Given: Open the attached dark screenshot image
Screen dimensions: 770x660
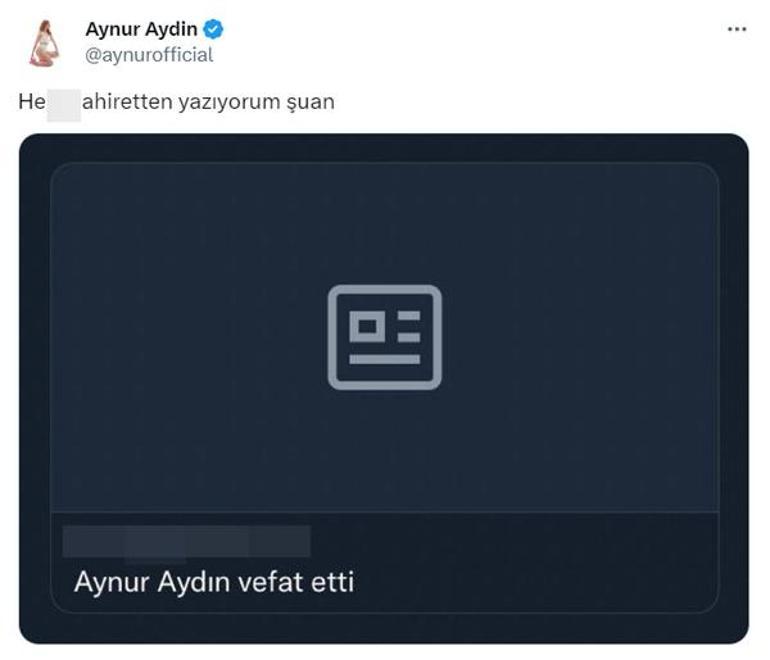Looking at the screenshot, I should [x=384, y=388].
